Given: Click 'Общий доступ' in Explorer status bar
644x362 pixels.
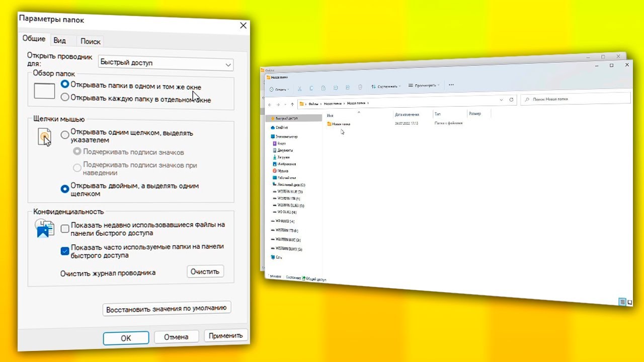Looking at the screenshot, I should tap(316, 279).
